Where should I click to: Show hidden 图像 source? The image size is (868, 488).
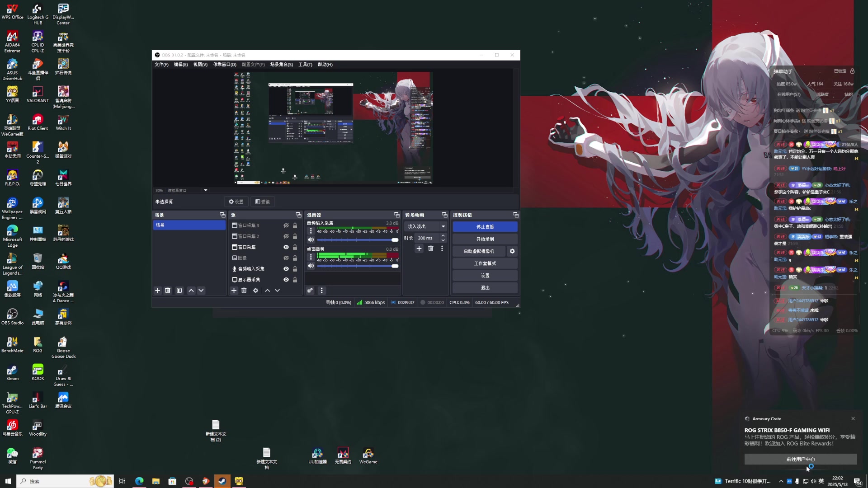tap(286, 258)
